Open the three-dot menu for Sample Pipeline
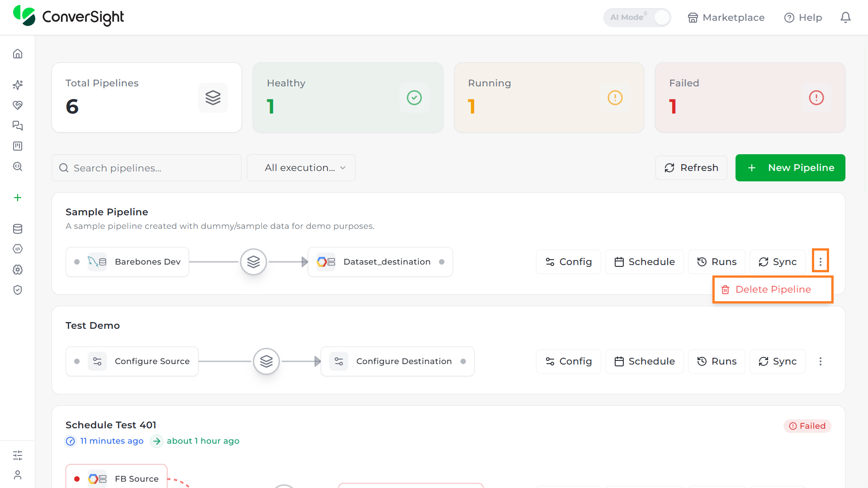 coord(820,261)
